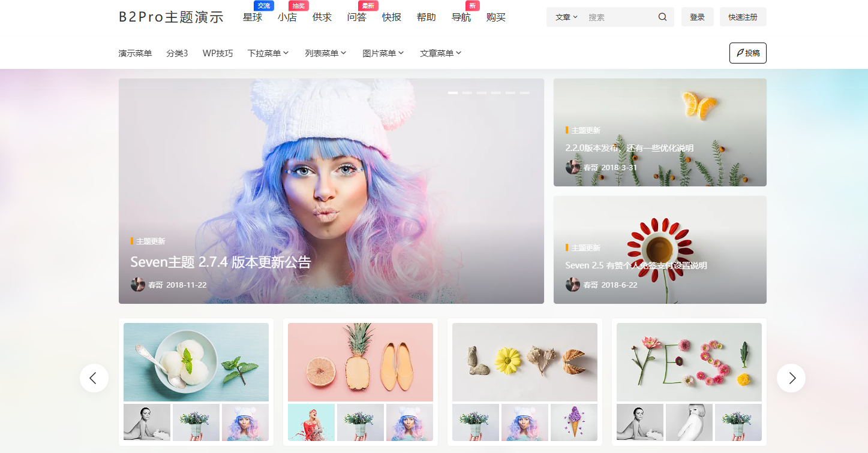Select first active slider indicator dash

[453, 93]
